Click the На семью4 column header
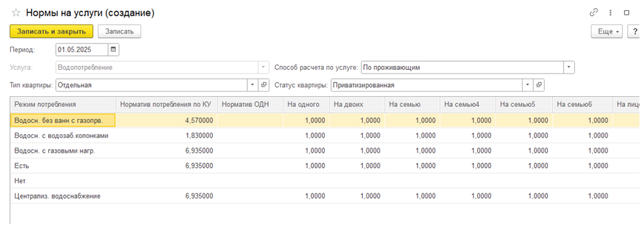Image resolution: width=644 pixels, height=232 pixels. point(468,104)
